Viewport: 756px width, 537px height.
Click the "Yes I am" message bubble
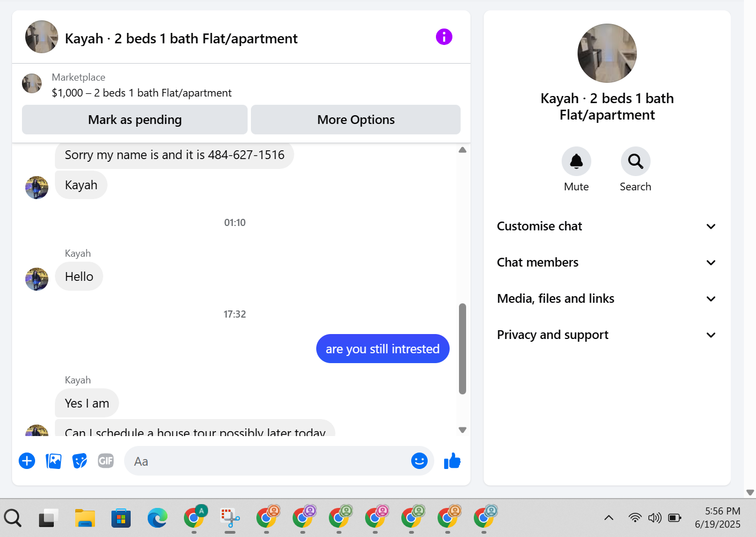[x=87, y=403]
